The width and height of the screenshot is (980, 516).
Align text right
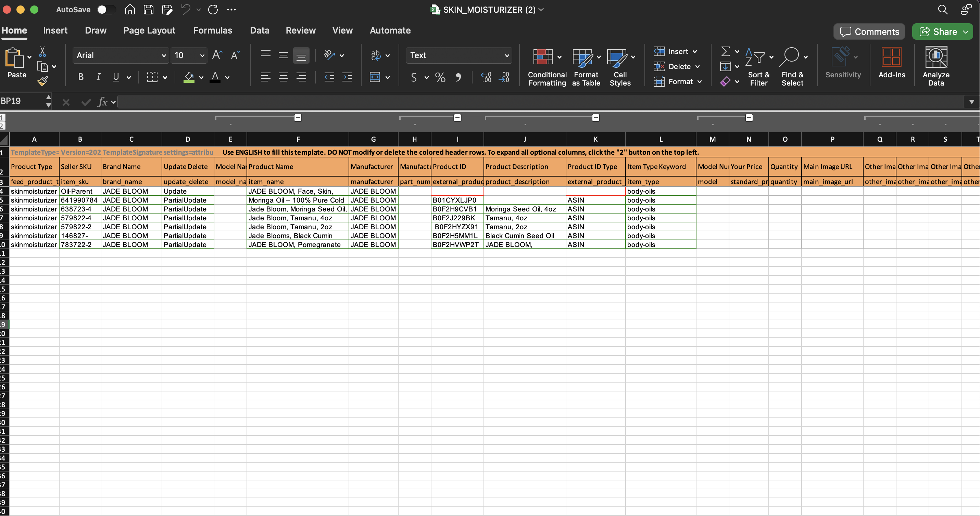(x=301, y=77)
